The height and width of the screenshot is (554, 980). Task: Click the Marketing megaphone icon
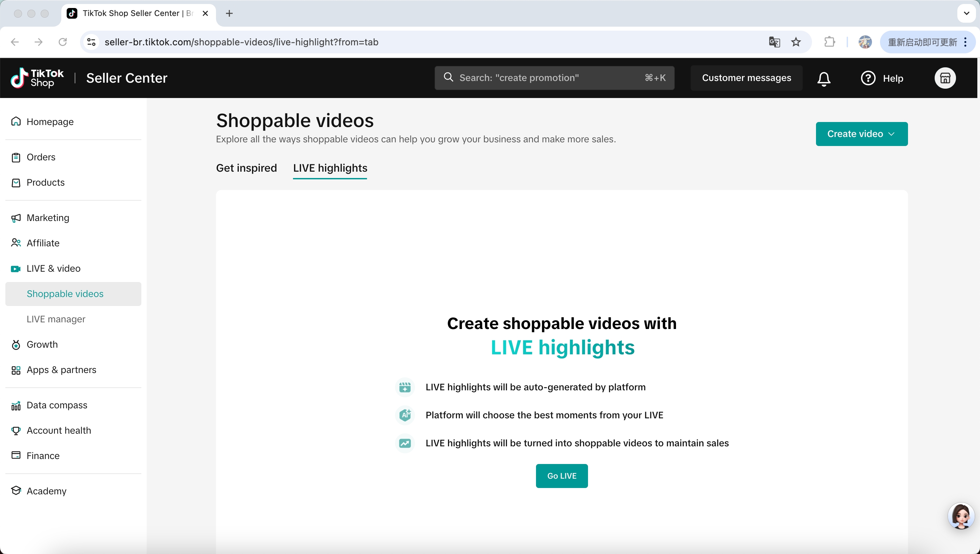[16, 218]
